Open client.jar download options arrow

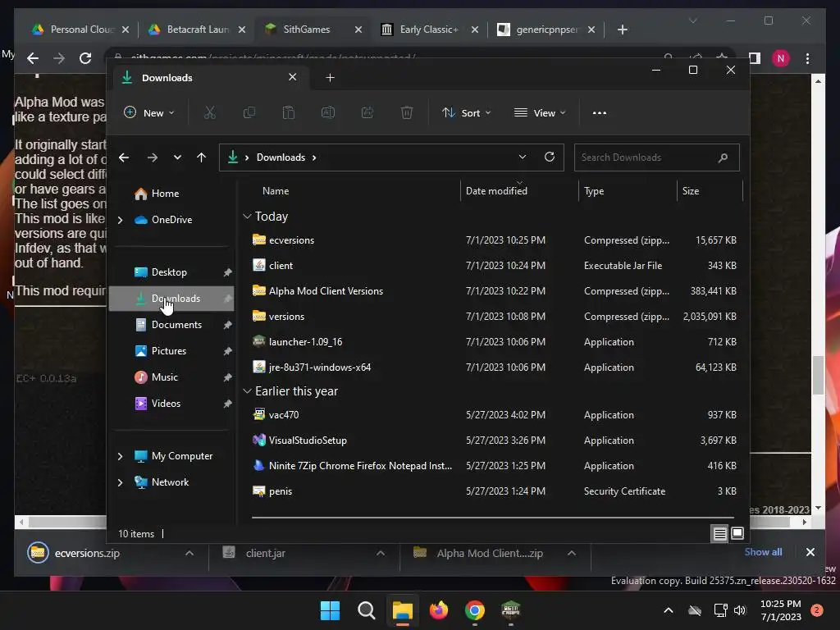tap(381, 554)
